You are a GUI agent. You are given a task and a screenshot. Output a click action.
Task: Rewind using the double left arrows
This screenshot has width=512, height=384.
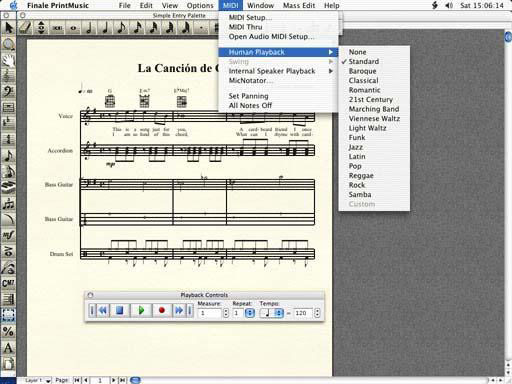tap(103, 310)
